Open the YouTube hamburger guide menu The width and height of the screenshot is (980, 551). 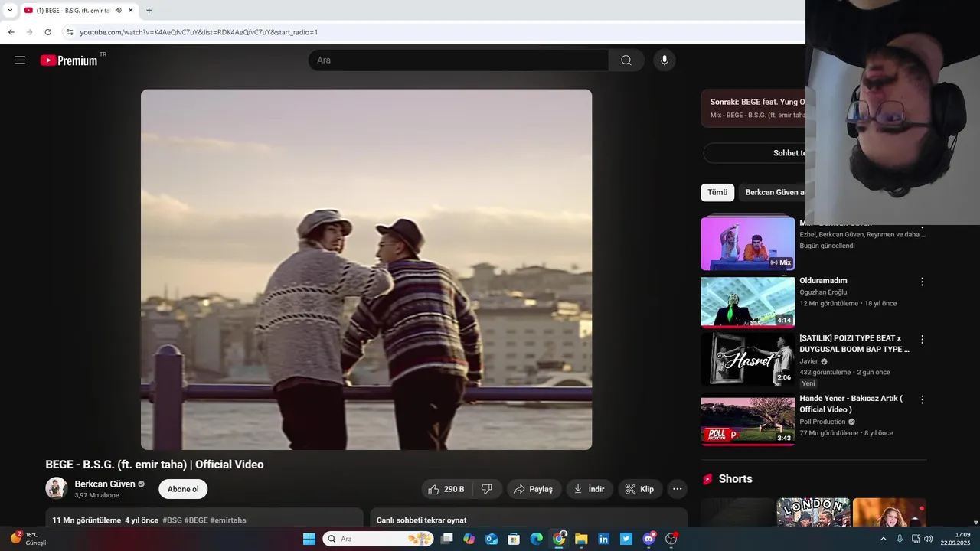(x=20, y=60)
